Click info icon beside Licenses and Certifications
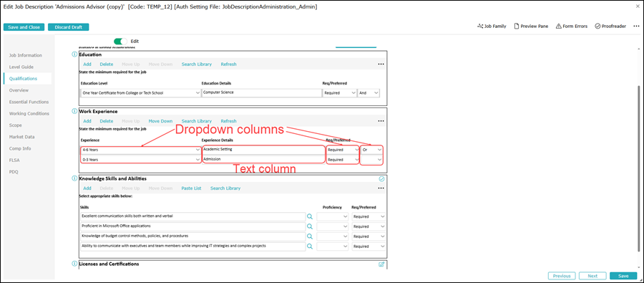The image size is (644, 283). tap(74, 264)
